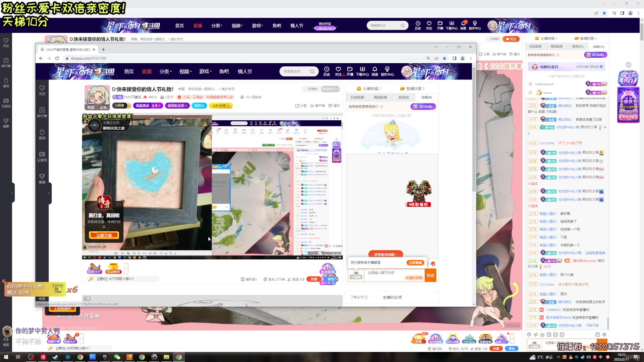Screen dimensions: 644x362
Task: Click Chrome profile avatar in front window toolbar
Action: (x=463, y=58)
